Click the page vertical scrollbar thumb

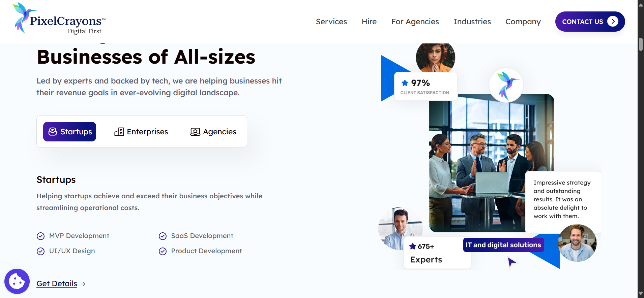pos(641,44)
